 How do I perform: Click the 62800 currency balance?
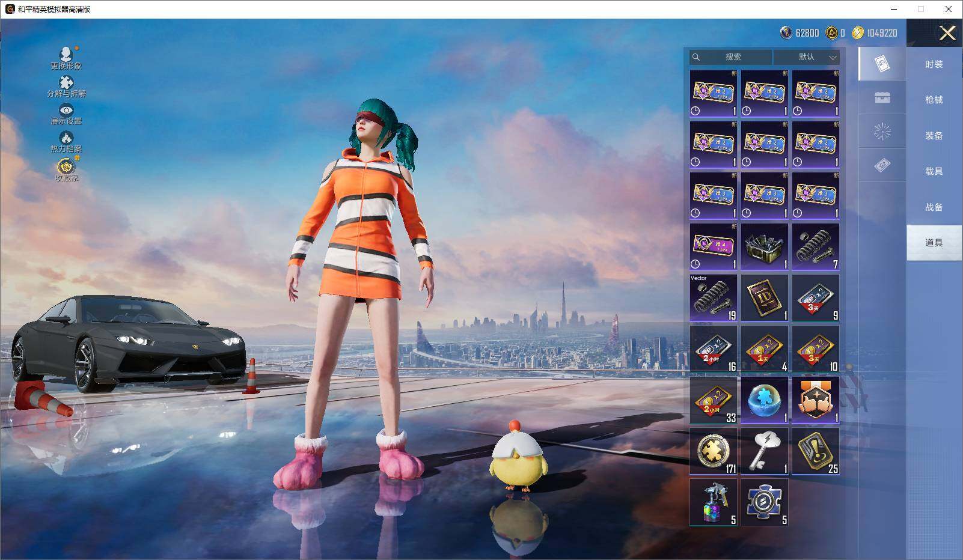799,33
